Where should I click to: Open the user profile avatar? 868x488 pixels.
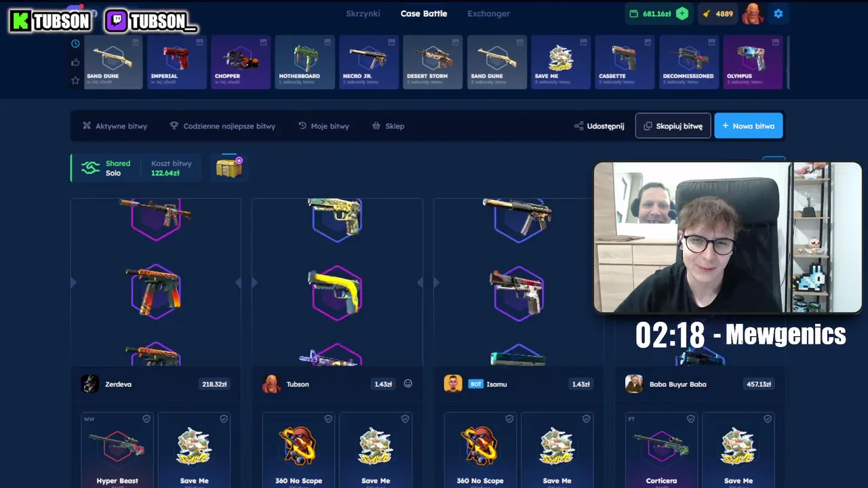pyautogui.click(x=752, y=14)
